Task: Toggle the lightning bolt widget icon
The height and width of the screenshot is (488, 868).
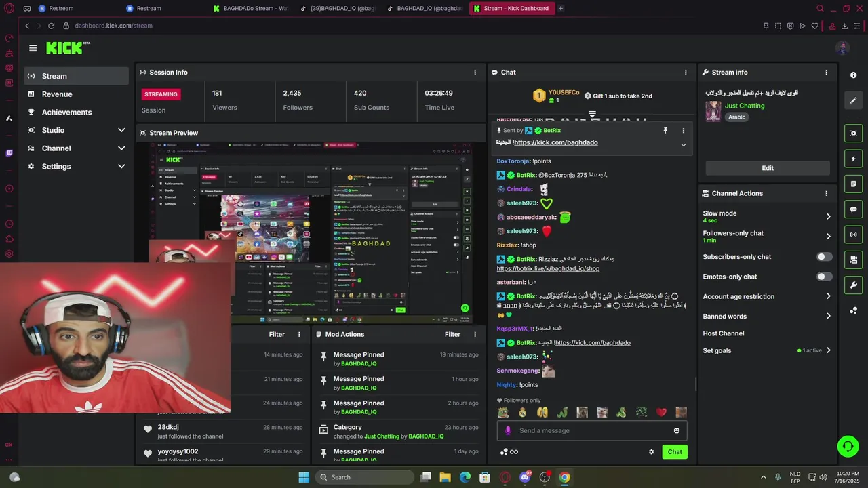Action: click(854, 159)
